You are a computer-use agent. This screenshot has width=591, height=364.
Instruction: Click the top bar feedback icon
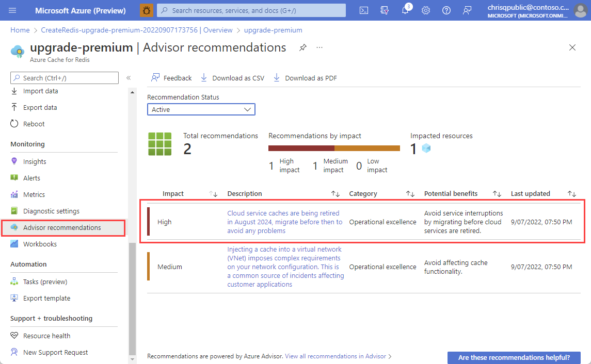467,10
